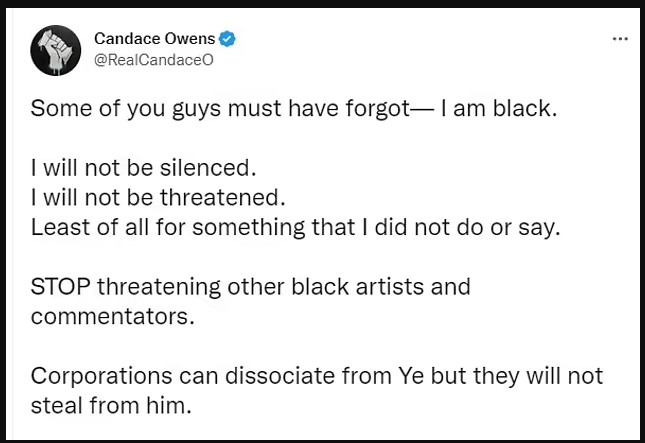Visit the @RealCandaceO handle profile

click(x=154, y=60)
